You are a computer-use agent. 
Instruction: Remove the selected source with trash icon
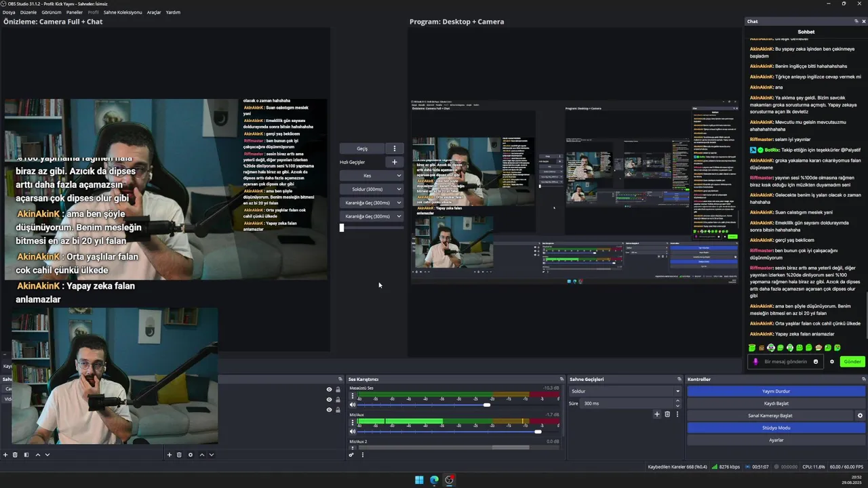(179, 455)
